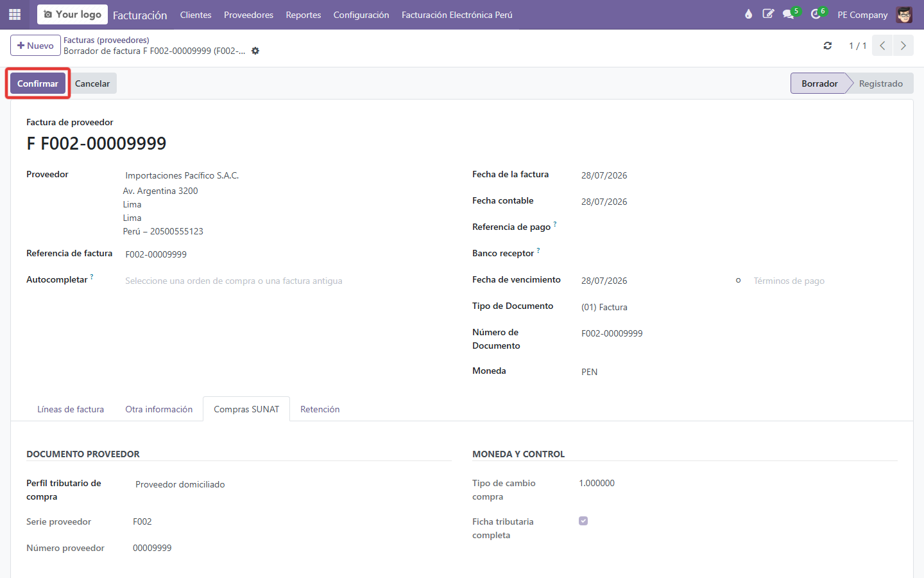This screenshot has width=924, height=578.
Task: Click the Tipo de cambio compra value 1.000000
Action: [x=597, y=483]
